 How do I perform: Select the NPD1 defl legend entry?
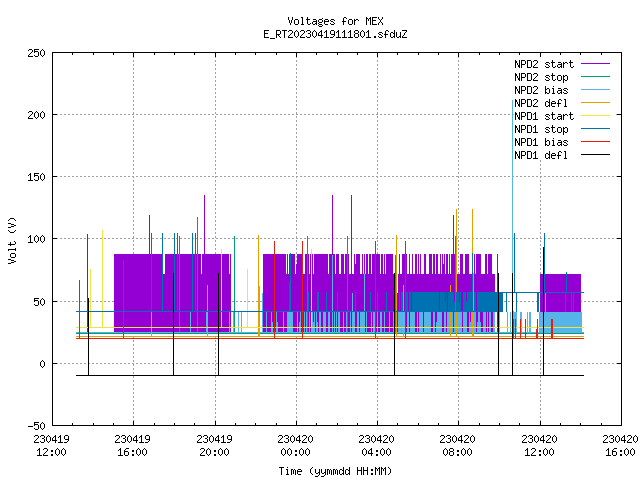click(x=541, y=155)
